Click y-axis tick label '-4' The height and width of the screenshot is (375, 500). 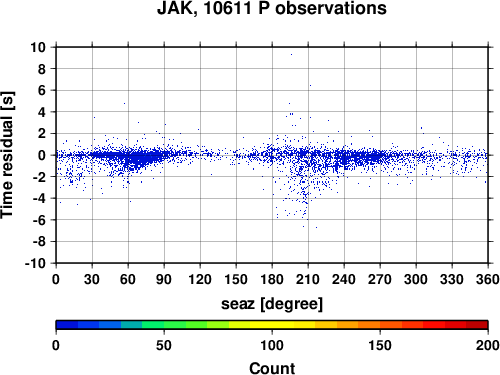(x=39, y=198)
